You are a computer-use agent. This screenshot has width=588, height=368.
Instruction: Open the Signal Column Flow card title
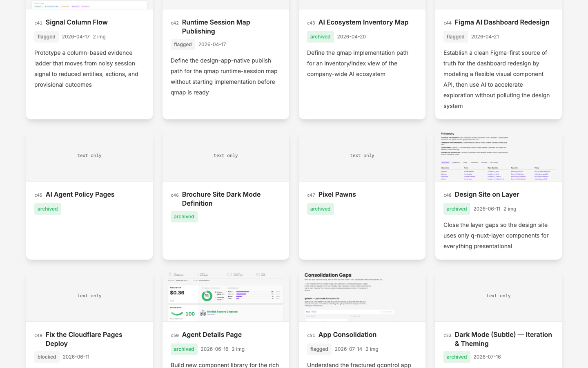(x=77, y=22)
